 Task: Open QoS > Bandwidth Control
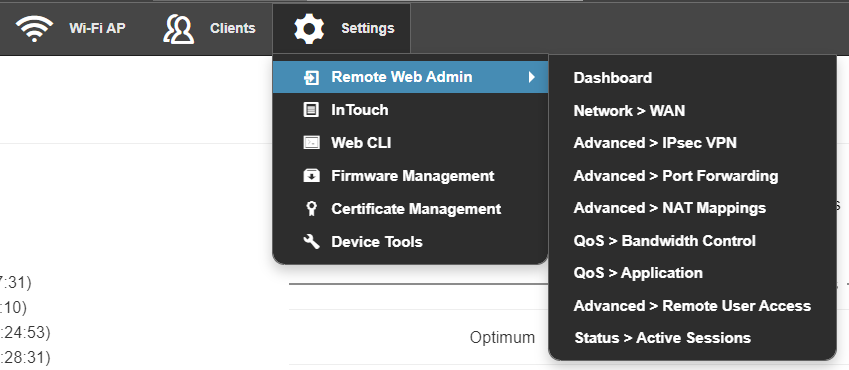click(664, 241)
